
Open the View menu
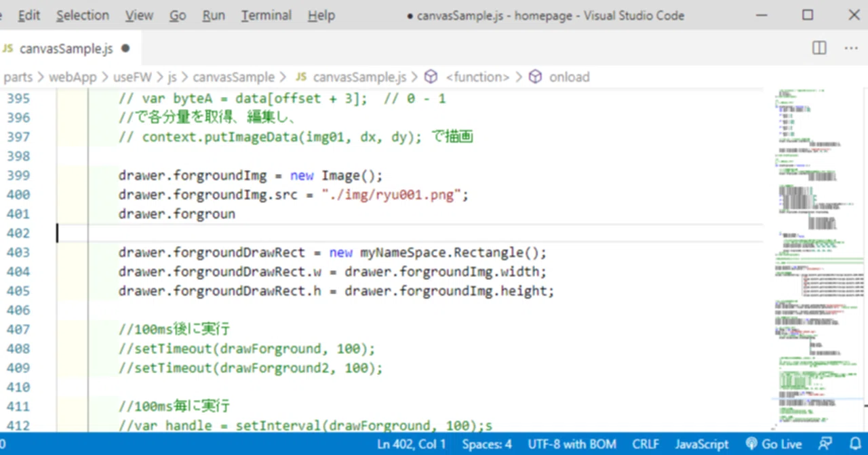coord(139,15)
